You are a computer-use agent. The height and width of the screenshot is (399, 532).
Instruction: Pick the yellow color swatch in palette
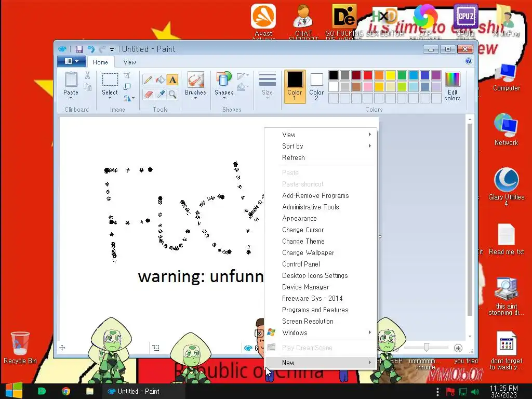pos(391,75)
